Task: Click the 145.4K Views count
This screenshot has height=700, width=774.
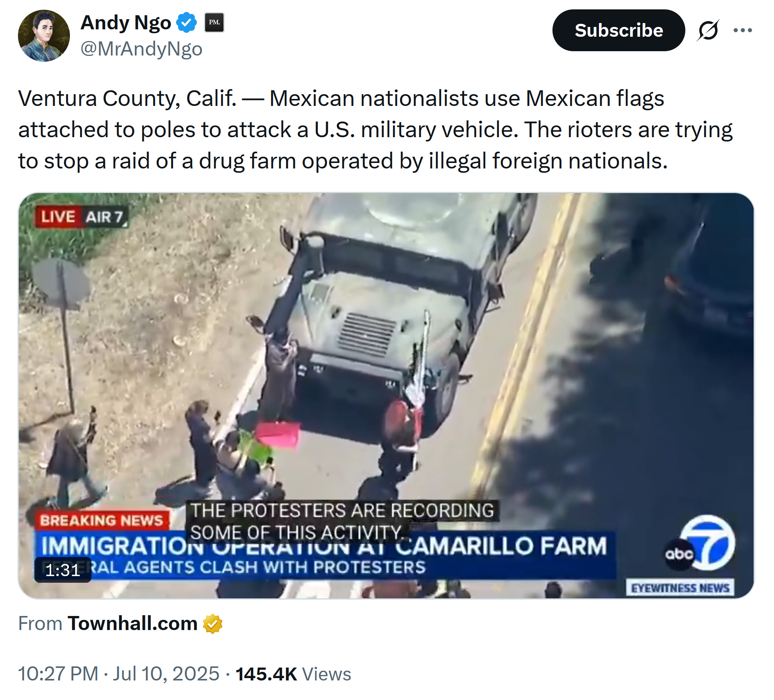Action: click(293, 674)
